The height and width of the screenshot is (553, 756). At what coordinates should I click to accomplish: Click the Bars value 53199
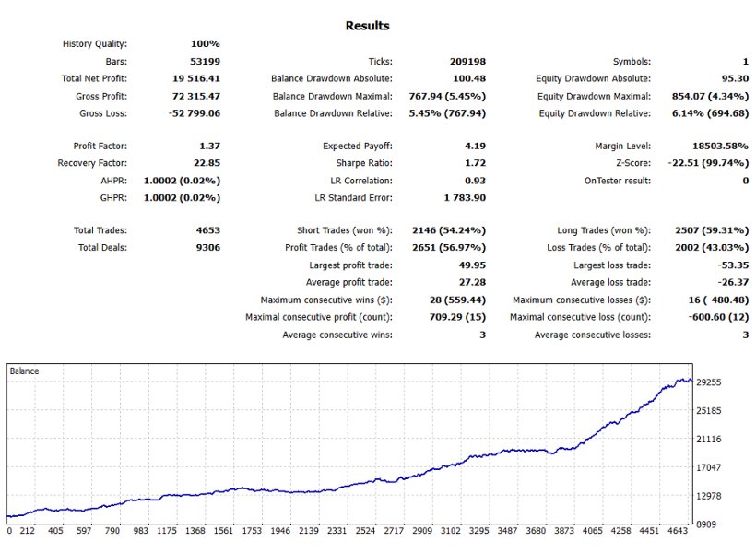(206, 61)
